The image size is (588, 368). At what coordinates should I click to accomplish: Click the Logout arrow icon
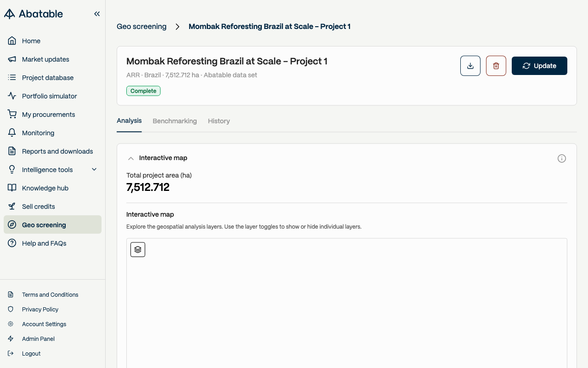pos(11,354)
